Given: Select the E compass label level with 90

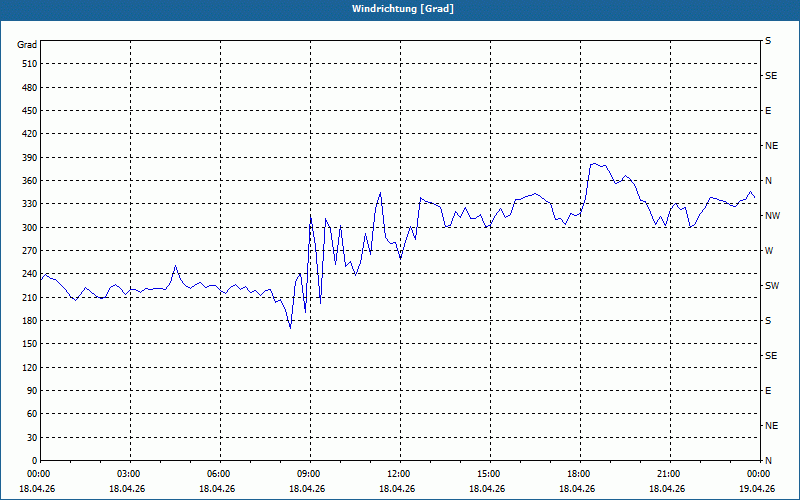Looking at the screenshot, I should (x=768, y=390).
